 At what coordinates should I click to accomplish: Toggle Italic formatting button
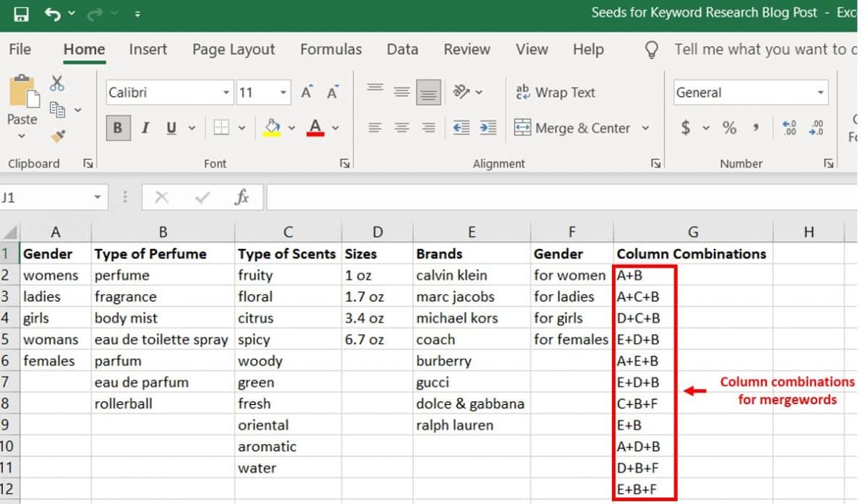point(145,128)
